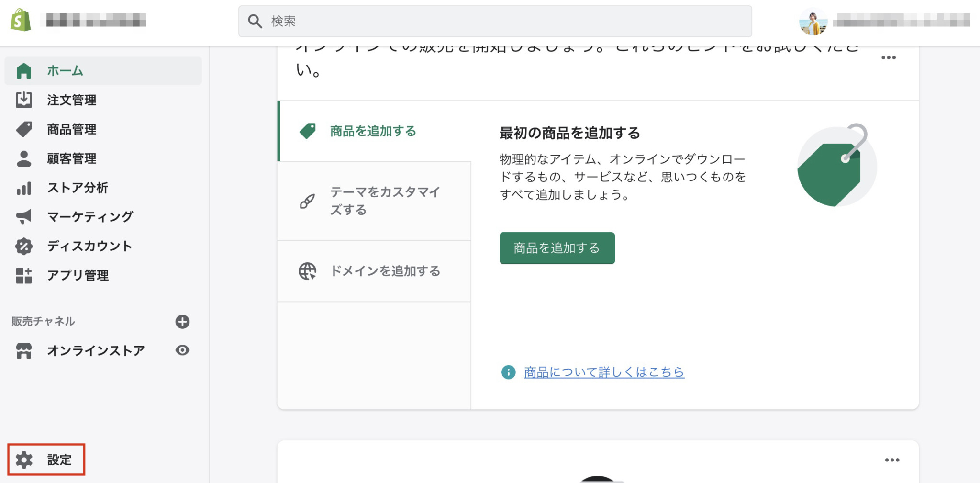Open 商品について詳しくはこちら link
The height and width of the screenshot is (483, 980).
click(603, 372)
